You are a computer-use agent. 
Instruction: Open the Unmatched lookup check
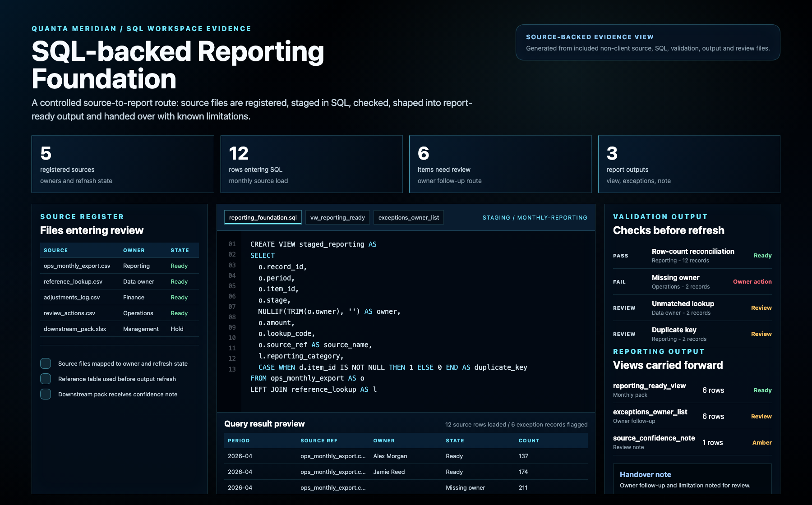[692, 308]
